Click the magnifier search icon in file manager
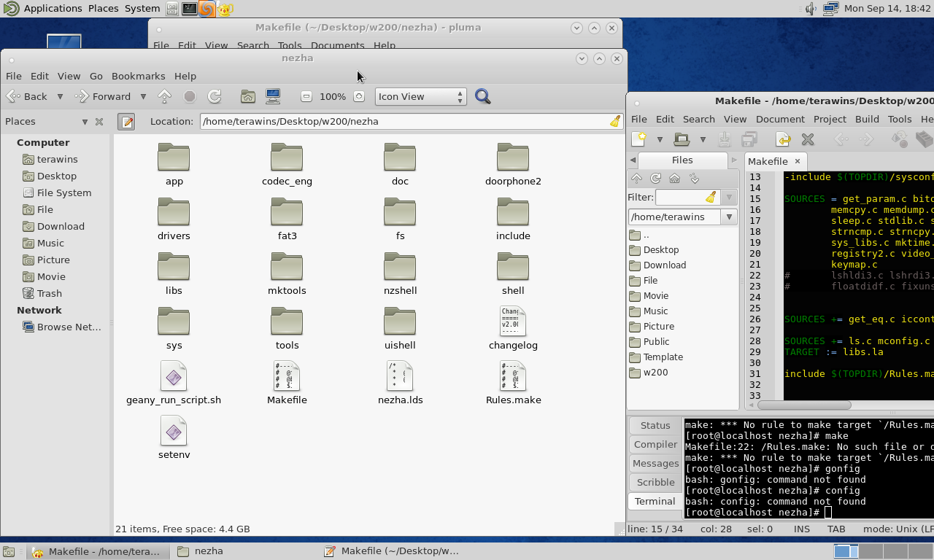This screenshot has height=560, width=934. tap(482, 96)
